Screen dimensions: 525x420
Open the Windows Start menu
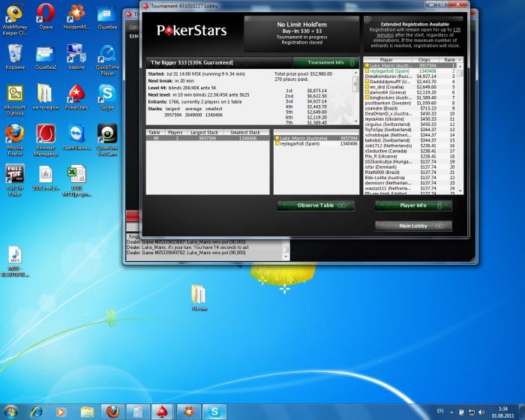[12, 411]
